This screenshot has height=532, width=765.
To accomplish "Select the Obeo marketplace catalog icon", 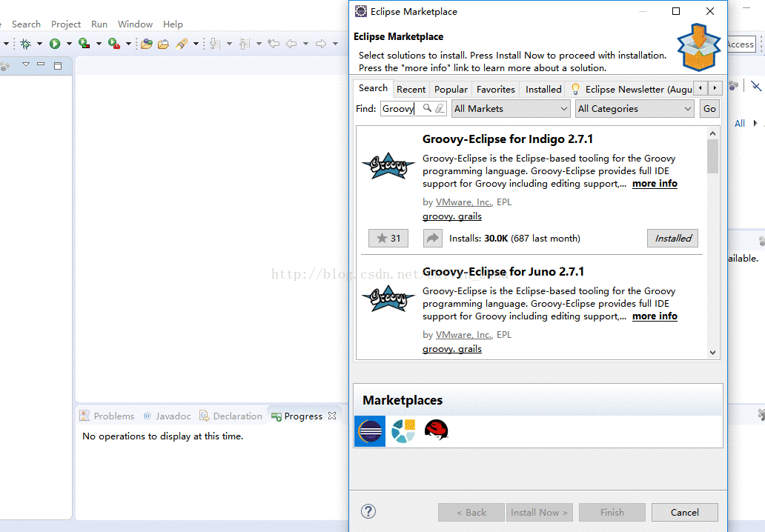I will tap(403, 431).
